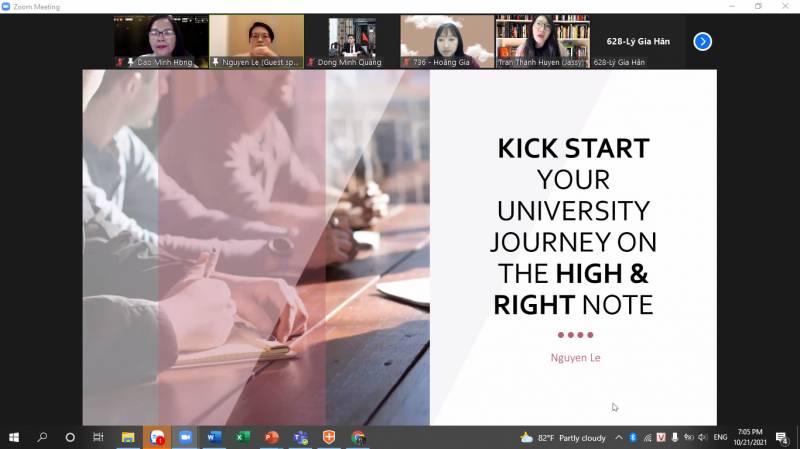The height and width of the screenshot is (449, 800).
Task: Select Dao Minh Hong's video thumbnail
Action: [160, 40]
